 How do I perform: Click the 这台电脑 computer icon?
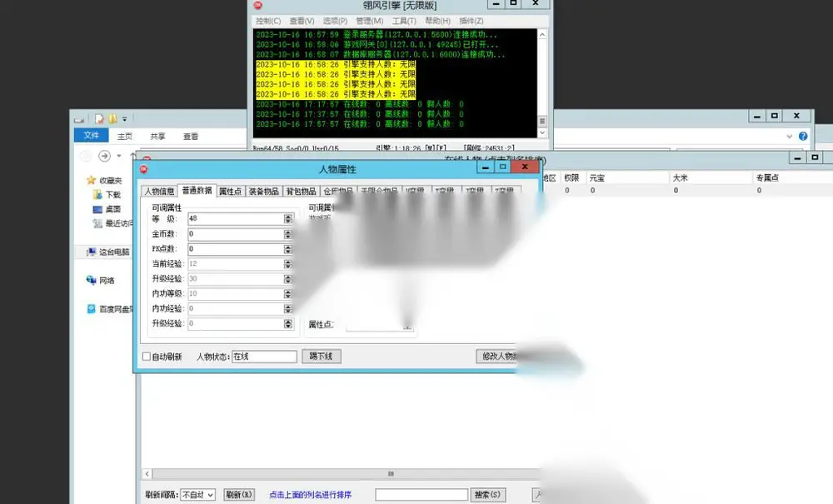point(92,252)
